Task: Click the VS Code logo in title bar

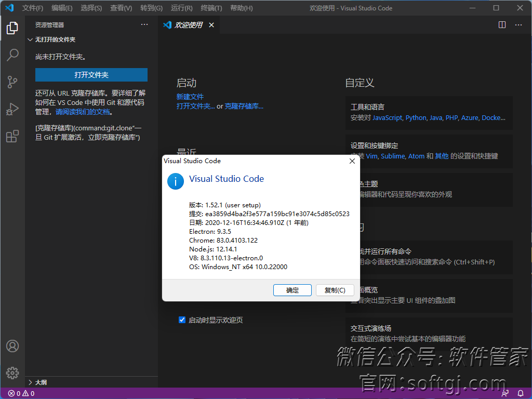Action: pos(9,8)
